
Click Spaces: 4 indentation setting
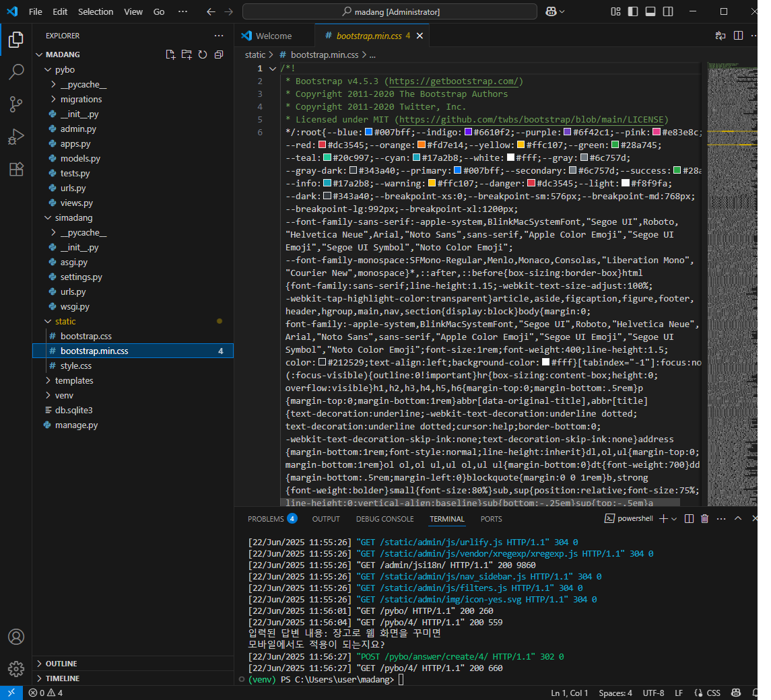coord(615,693)
